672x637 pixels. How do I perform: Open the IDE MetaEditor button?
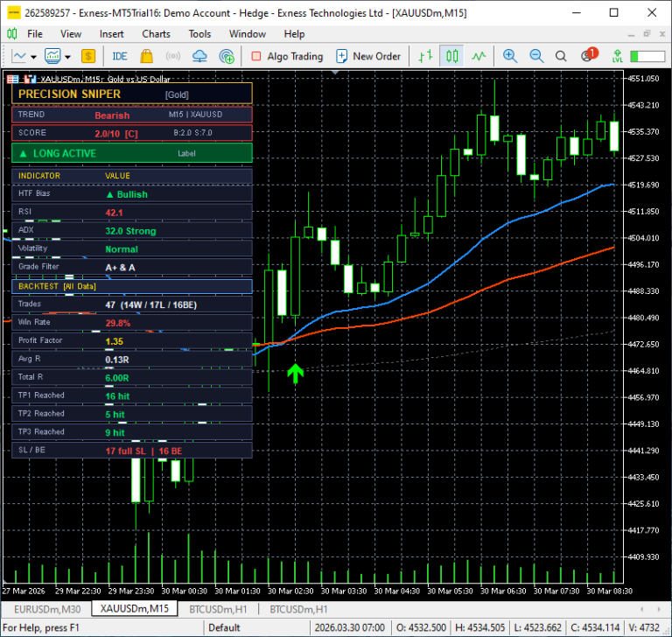tap(120, 56)
